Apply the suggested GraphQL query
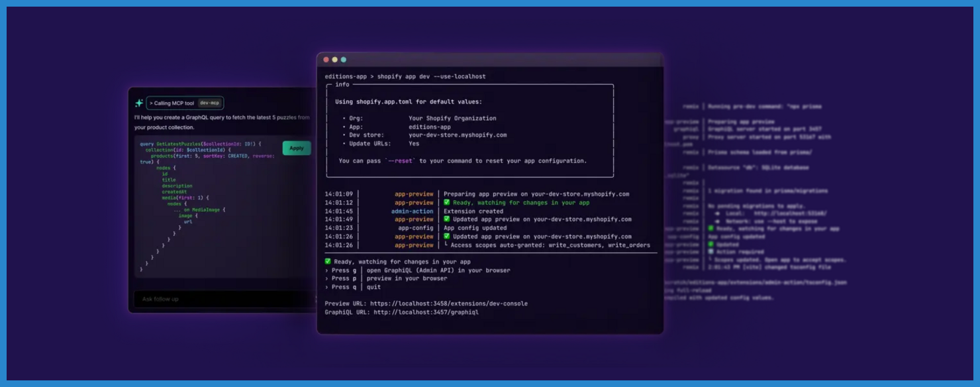 (x=297, y=148)
